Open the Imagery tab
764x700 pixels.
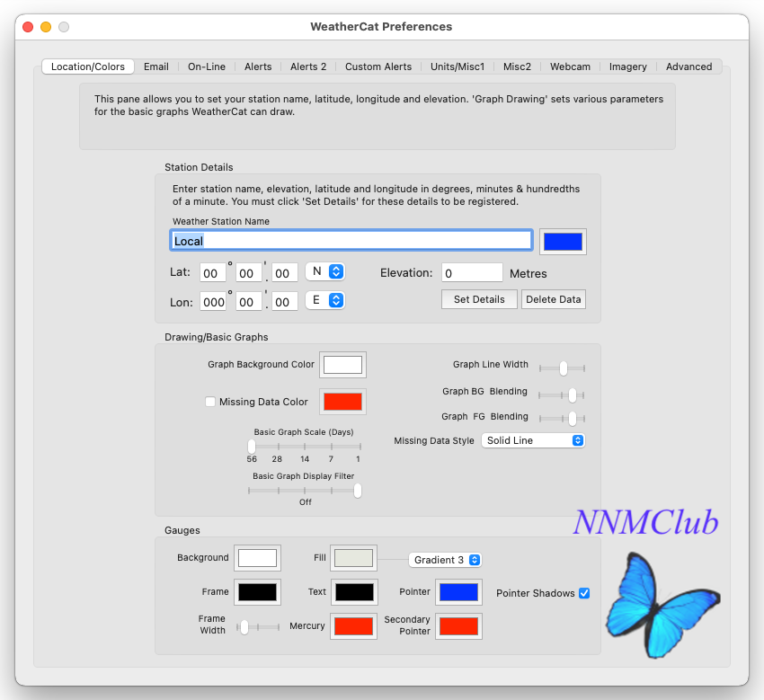click(x=627, y=66)
